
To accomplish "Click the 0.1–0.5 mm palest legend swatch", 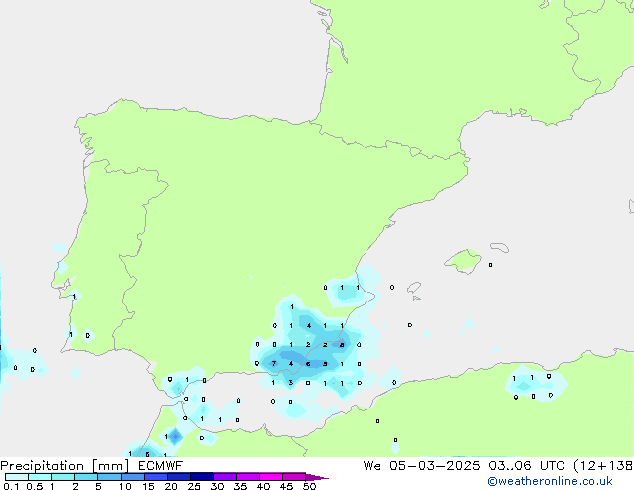I will pyautogui.click(x=17, y=477).
